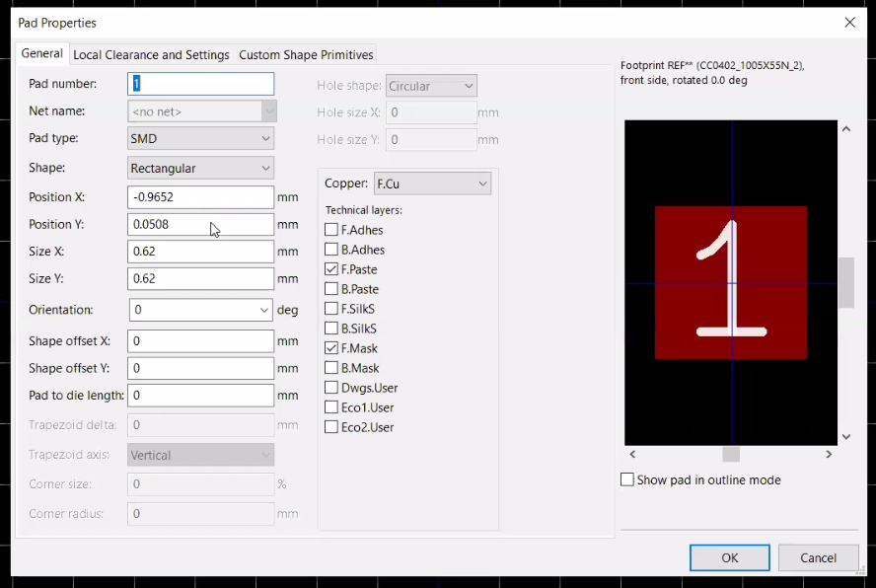Click the Size Y input field

point(201,278)
